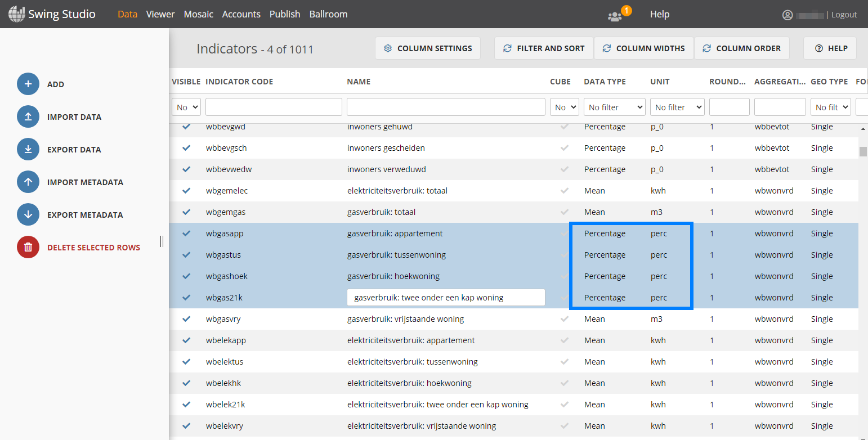Toggle visible checkmark for wbgasapp
The image size is (868, 440).
point(186,234)
